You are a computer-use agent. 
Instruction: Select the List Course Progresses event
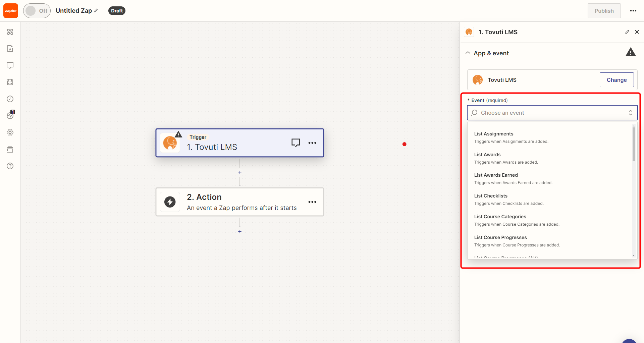pos(550,241)
